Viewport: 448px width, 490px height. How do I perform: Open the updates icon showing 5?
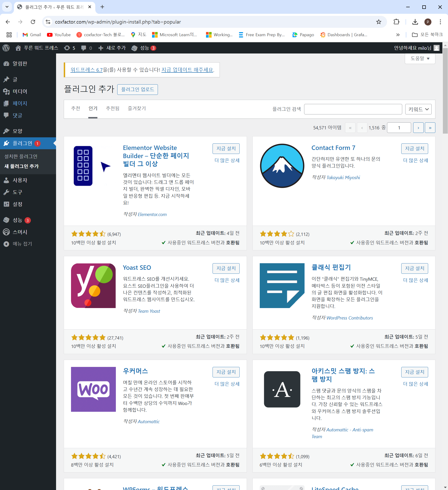70,48
